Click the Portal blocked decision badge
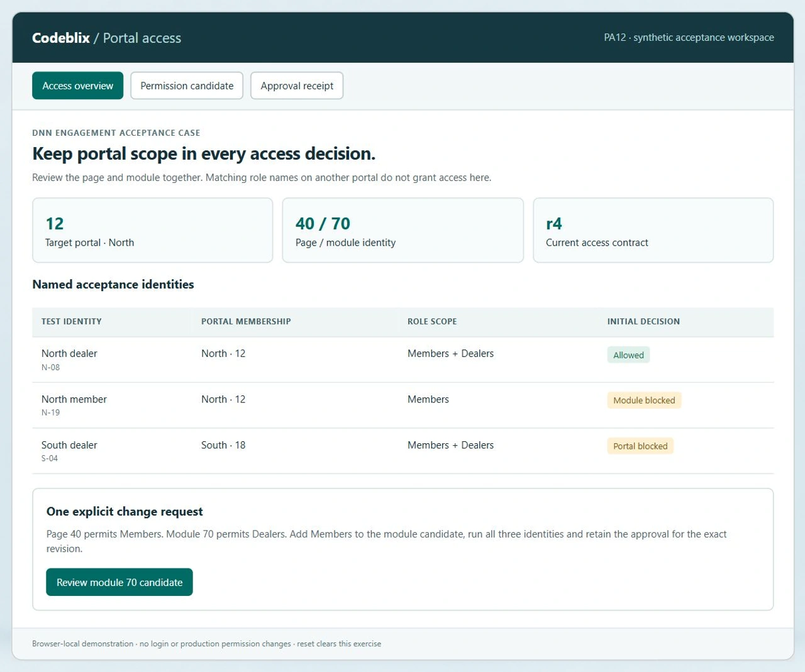The image size is (805, 672). click(x=640, y=446)
